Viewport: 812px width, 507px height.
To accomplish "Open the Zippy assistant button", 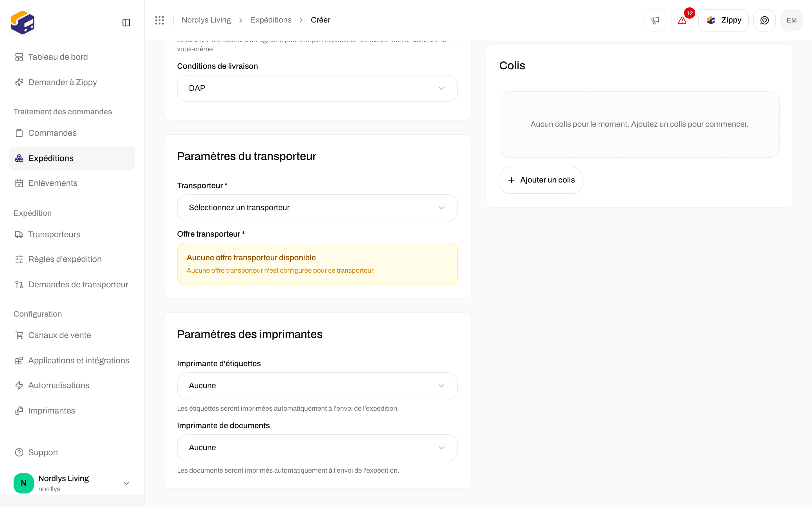I will pyautogui.click(x=723, y=20).
